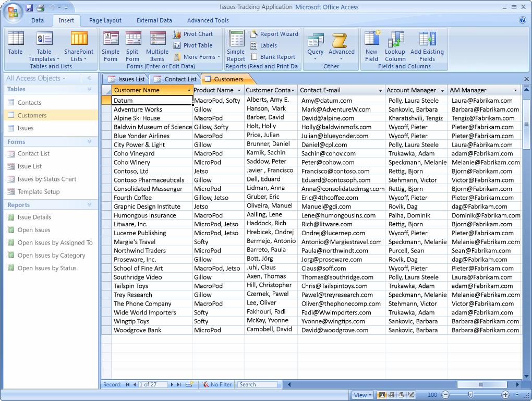Screen dimensions: 532x401
Task: Add a New Field to table
Action: [x=371, y=46]
